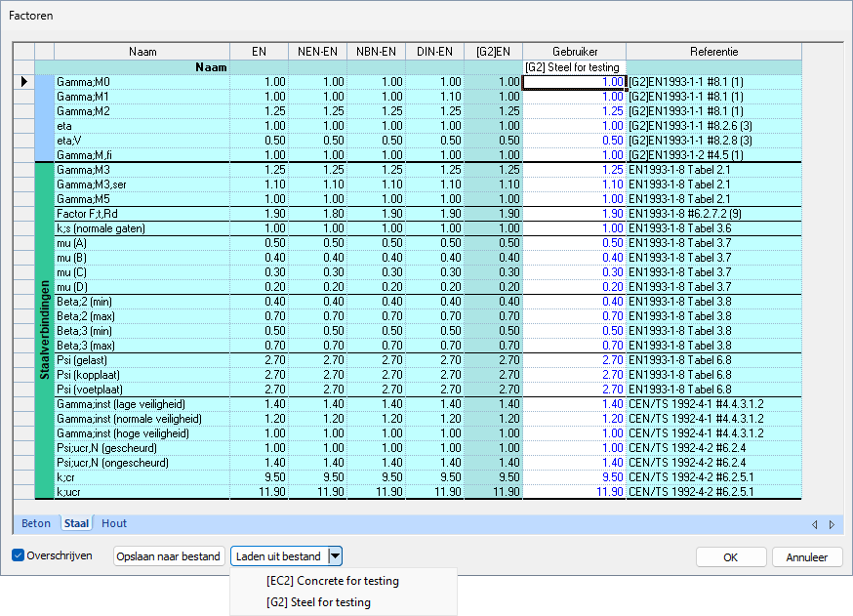Image resolution: width=853 pixels, height=616 pixels.
Task: Select the Gamma;M,fi row name
Action: tap(84, 155)
